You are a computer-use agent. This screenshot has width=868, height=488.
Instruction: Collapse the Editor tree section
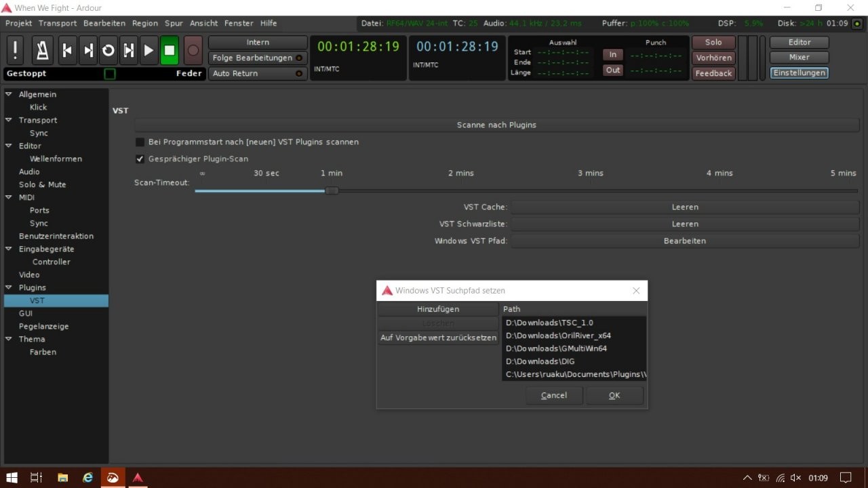(x=9, y=146)
